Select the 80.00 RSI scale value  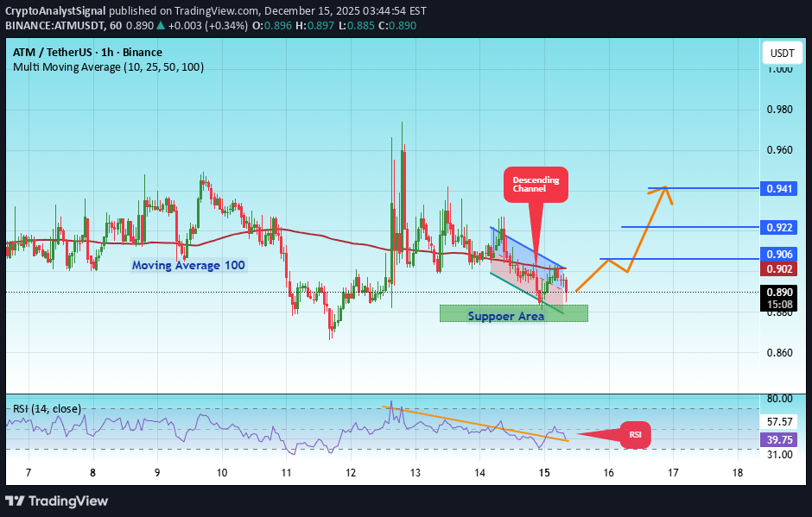pyautogui.click(x=780, y=398)
